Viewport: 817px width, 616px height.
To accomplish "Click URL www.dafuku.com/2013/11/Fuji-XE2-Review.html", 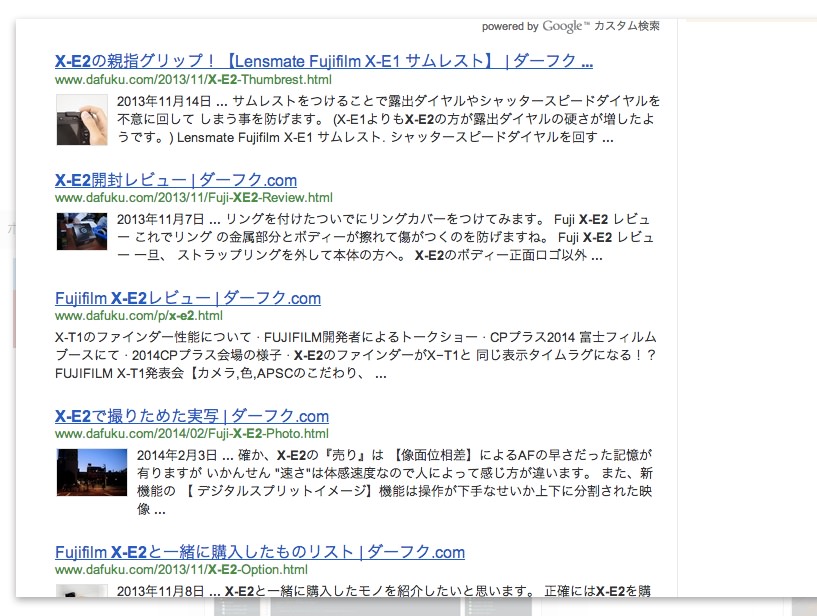I will pyautogui.click(x=193, y=198).
